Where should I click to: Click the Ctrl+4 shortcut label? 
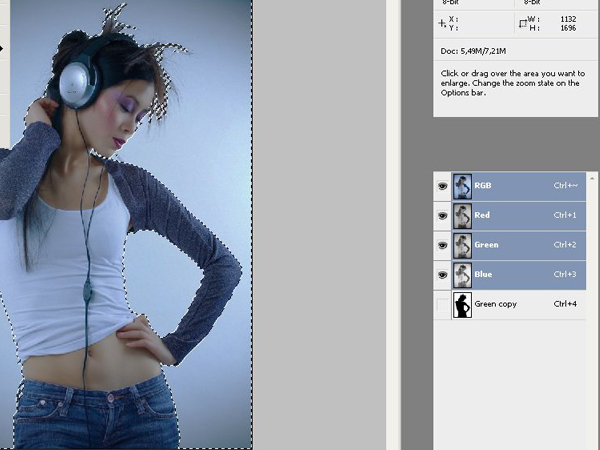(565, 304)
